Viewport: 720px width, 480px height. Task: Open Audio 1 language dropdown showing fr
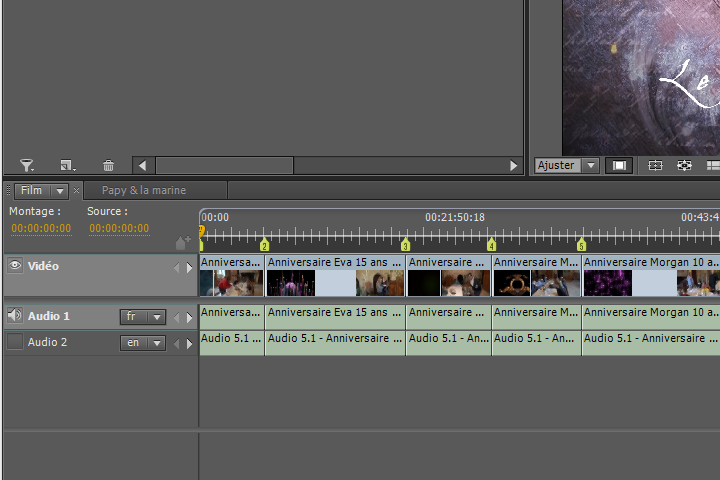[143, 317]
